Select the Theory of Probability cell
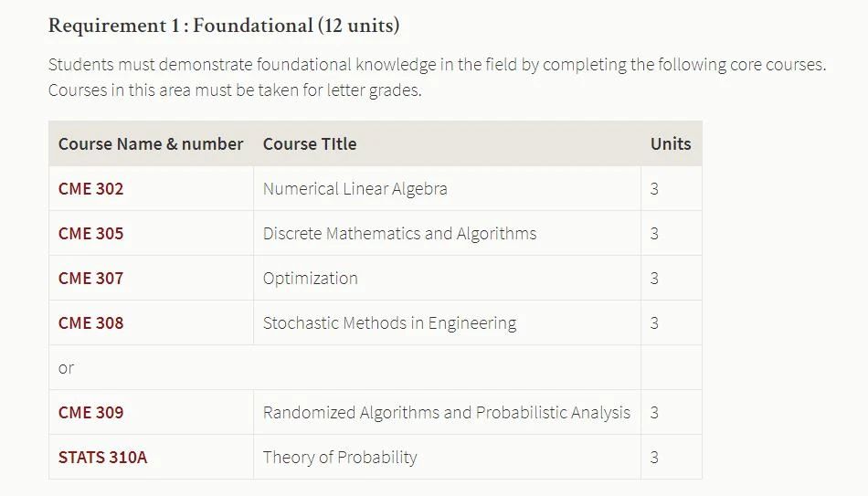Image resolution: width=868 pixels, height=496 pixels. pos(448,458)
